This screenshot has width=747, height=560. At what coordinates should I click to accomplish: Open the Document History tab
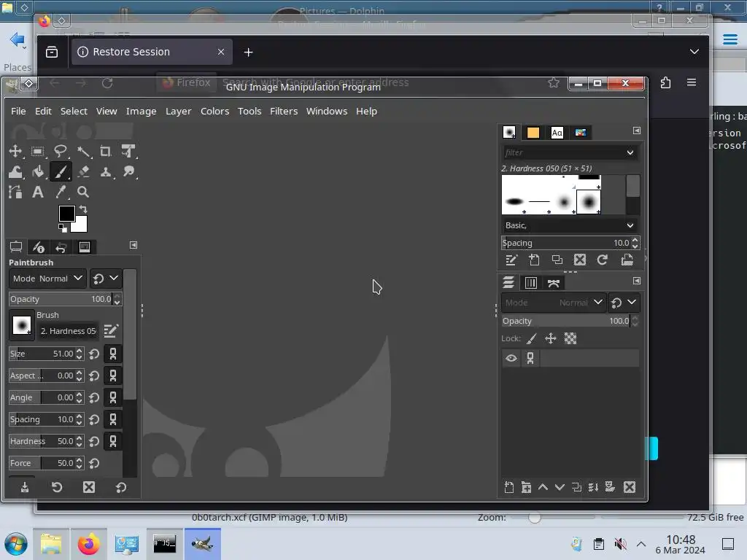click(x=580, y=133)
